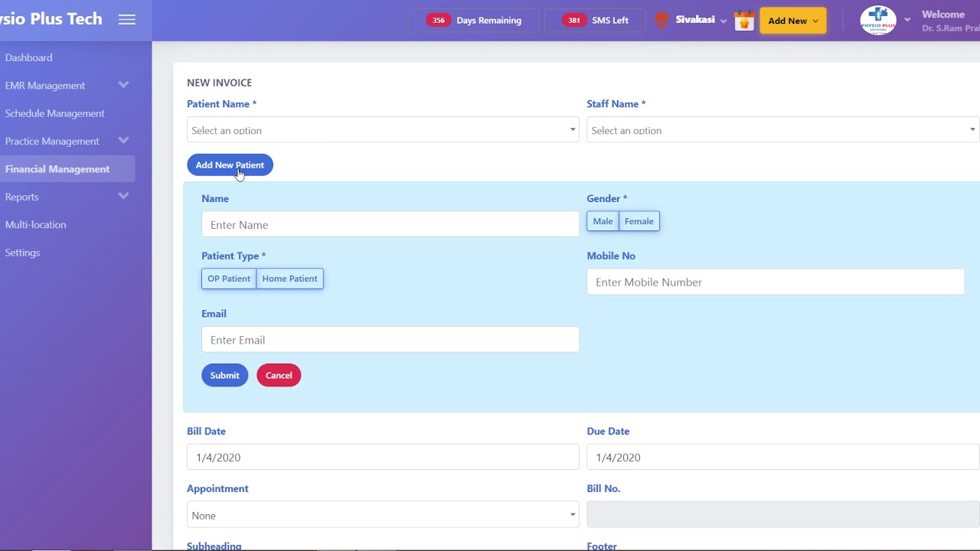The width and height of the screenshot is (980, 551).
Task: Expand the Practice Management chevron
Action: tap(123, 141)
